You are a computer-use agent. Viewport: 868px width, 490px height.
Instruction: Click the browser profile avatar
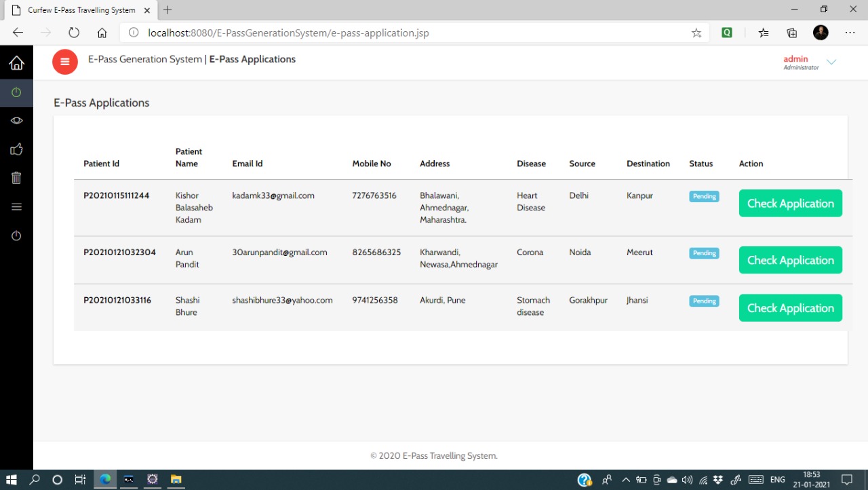[821, 33]
